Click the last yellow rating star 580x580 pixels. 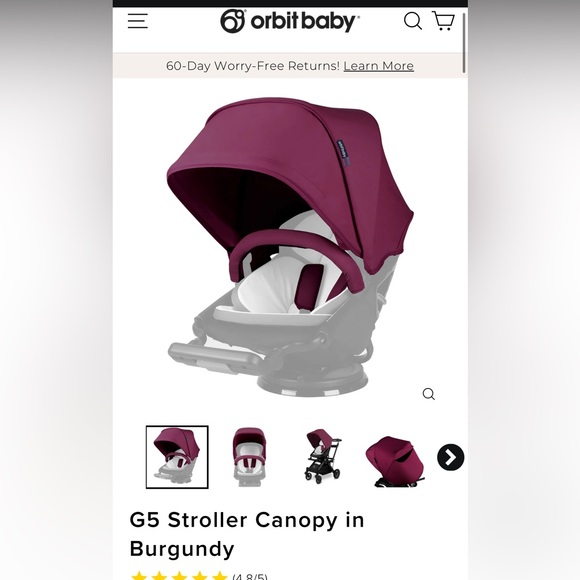(220, 576)
